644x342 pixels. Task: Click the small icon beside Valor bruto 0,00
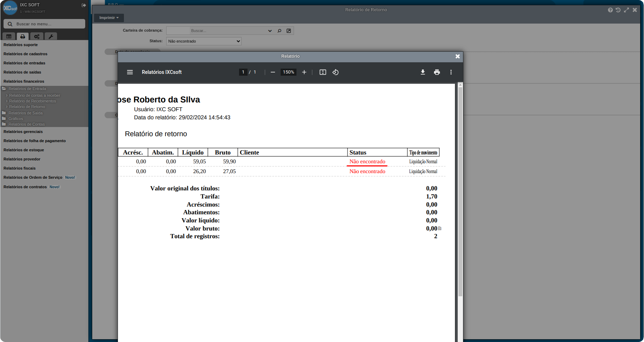pos(440,228)
